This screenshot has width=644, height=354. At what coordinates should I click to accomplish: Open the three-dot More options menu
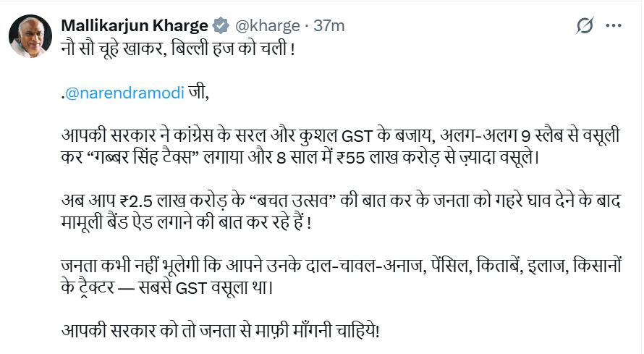(614, 26)
